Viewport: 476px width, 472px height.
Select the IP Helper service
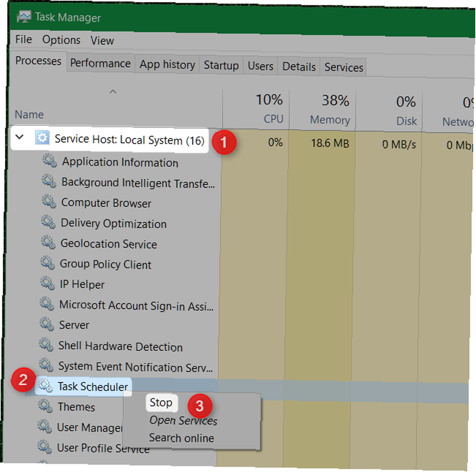click(82, 284)
